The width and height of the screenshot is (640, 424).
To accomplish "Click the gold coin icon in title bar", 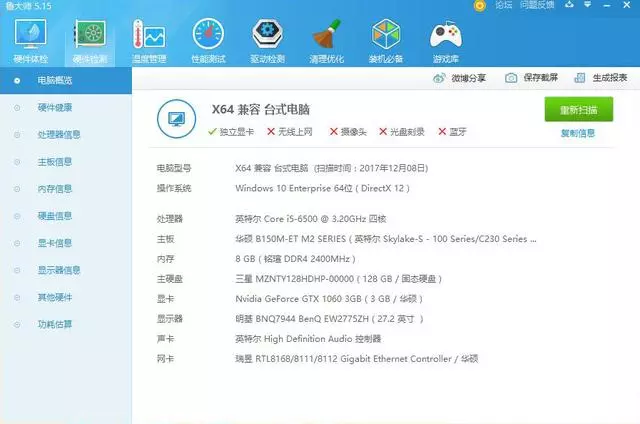I will pos(480,5).
